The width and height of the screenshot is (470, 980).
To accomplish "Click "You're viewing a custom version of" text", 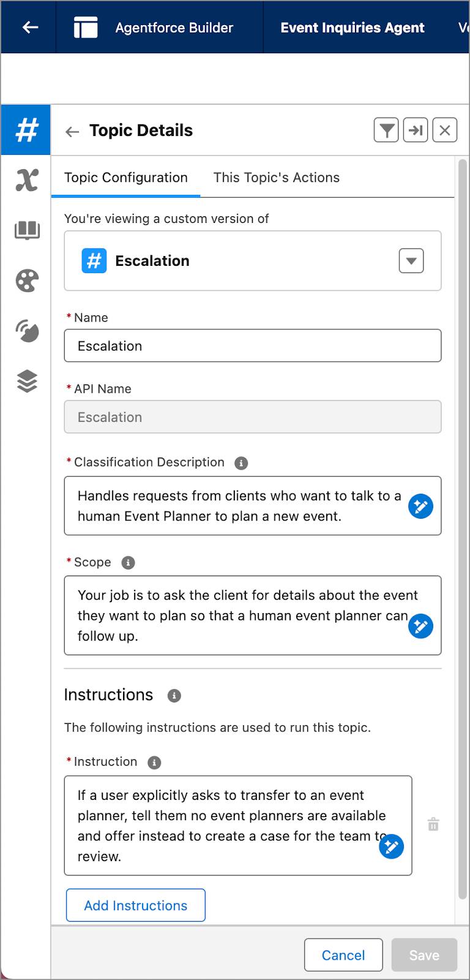I will (x=166, y=219).
